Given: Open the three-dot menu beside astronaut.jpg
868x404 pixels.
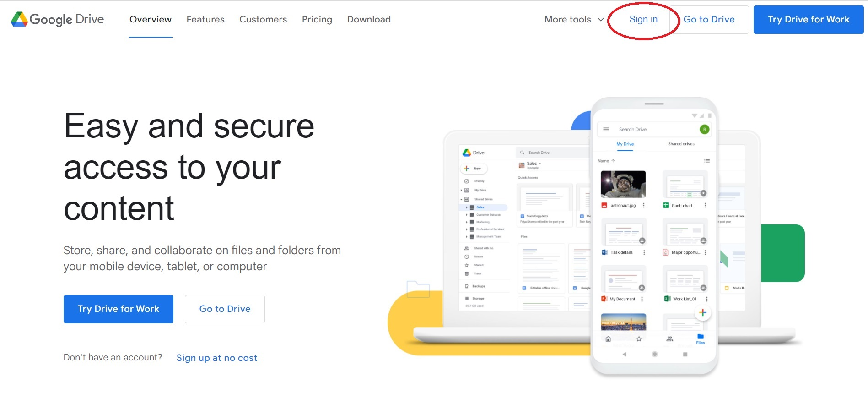Looking at the screenshot, I should (x=644, y=206).
